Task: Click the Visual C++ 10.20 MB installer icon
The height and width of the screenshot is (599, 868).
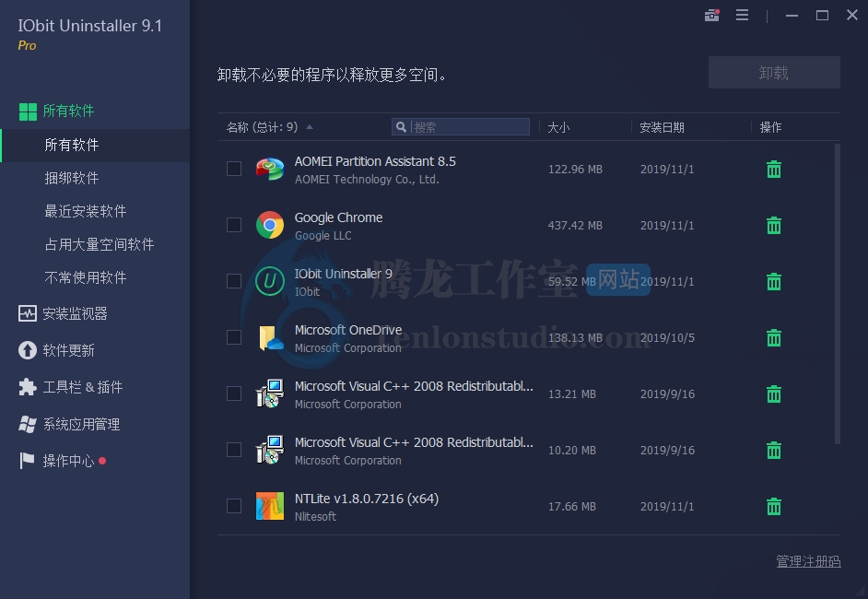Action: point(270,450)
